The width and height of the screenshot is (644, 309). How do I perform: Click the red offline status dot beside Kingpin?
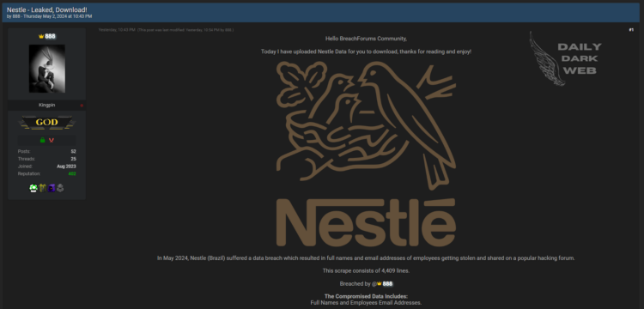(x=82, y=106)
